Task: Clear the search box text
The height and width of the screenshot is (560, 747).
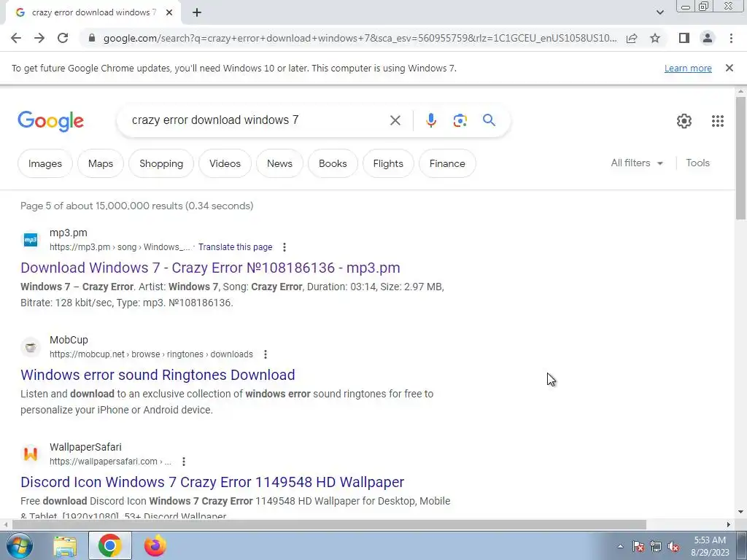Action: (395, 120)
